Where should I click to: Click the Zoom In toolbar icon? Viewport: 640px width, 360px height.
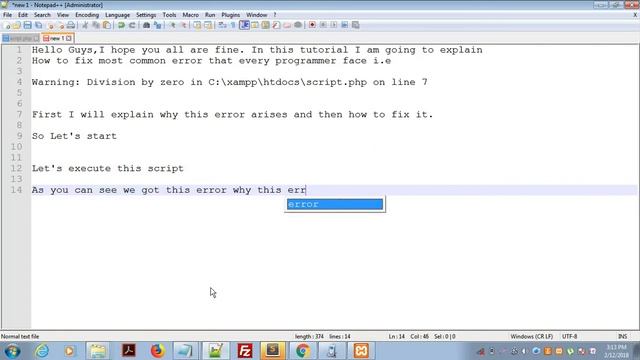(173, 25)
